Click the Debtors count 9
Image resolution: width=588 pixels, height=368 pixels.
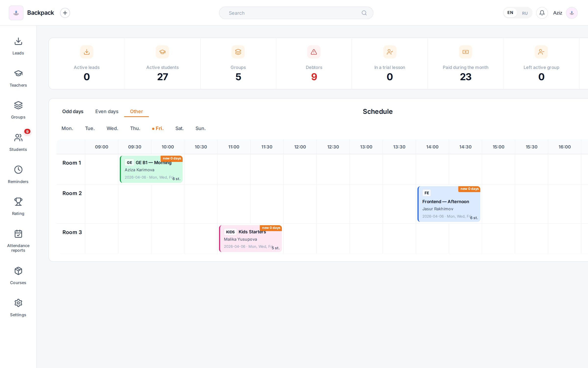click(314, 77)
